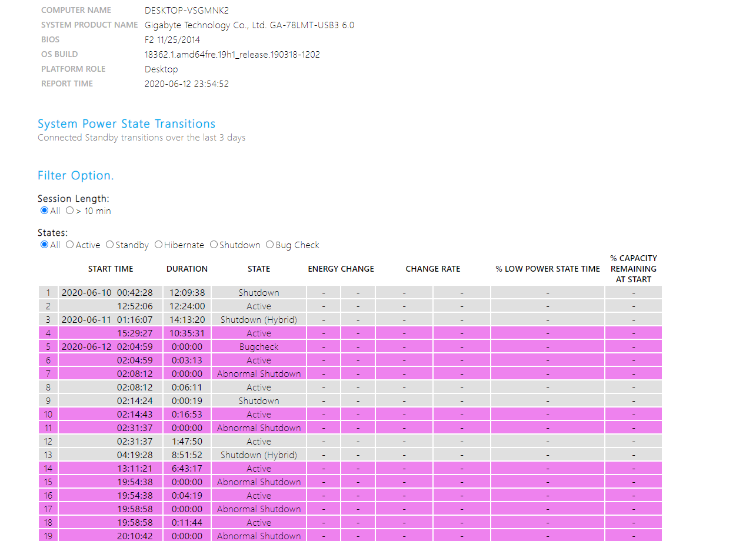756x541 pixels.
Task: Click the ENERGY CHANGE column header
Action: tap(341, 269)
